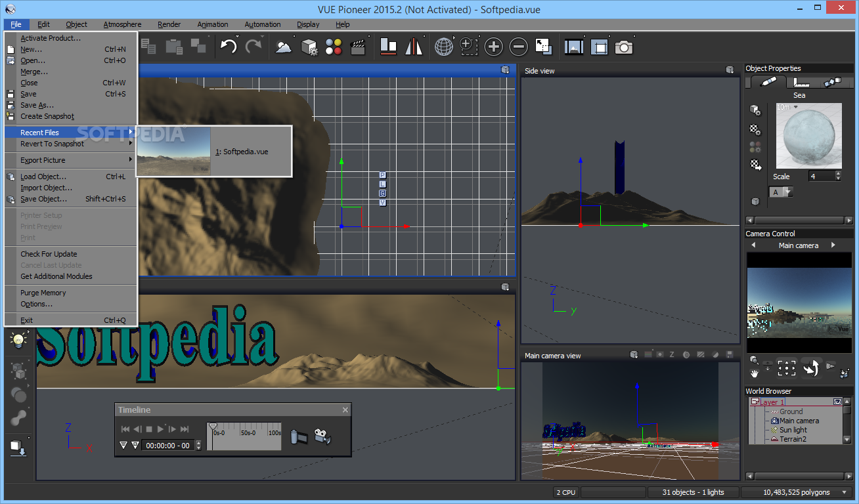The image size is (859, 504).
Task: Click the timeline time field 00:00:00 - 00
Action: coord(168,445)
